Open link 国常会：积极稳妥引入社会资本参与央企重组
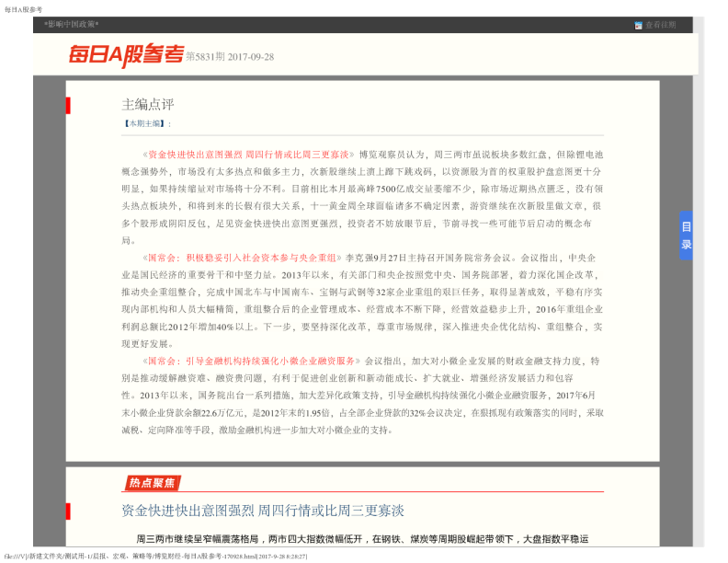728x563 pixels. click(x=242, y=258)
